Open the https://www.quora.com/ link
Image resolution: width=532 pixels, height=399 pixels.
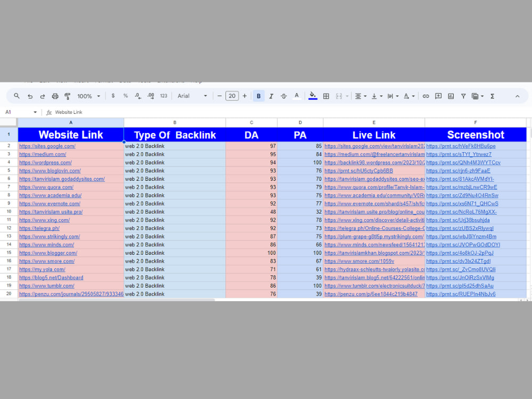pos(46,187)
